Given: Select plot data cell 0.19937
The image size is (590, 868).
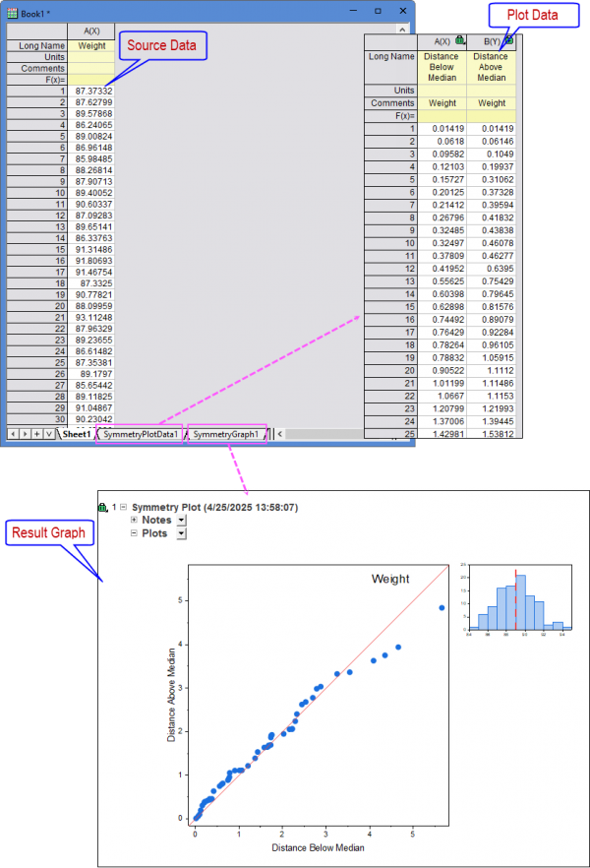Looking at the screenshot, I should [x=492, y=167].
